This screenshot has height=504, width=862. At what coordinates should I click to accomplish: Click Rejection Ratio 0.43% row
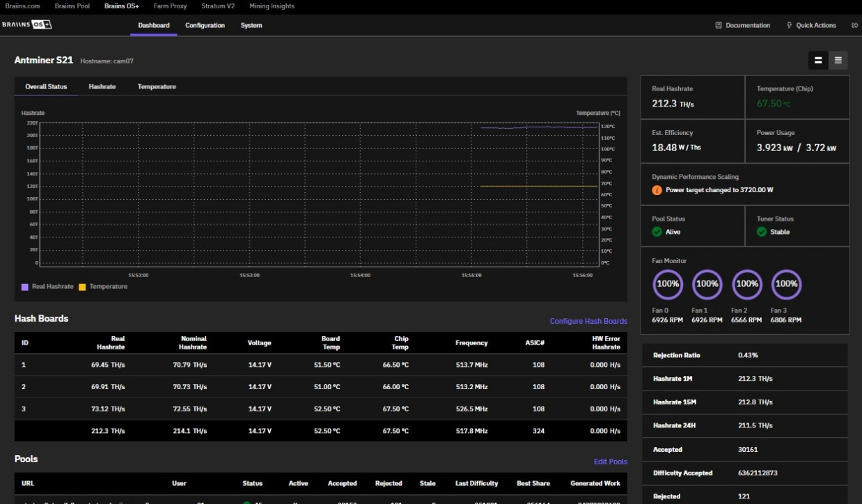745,356
